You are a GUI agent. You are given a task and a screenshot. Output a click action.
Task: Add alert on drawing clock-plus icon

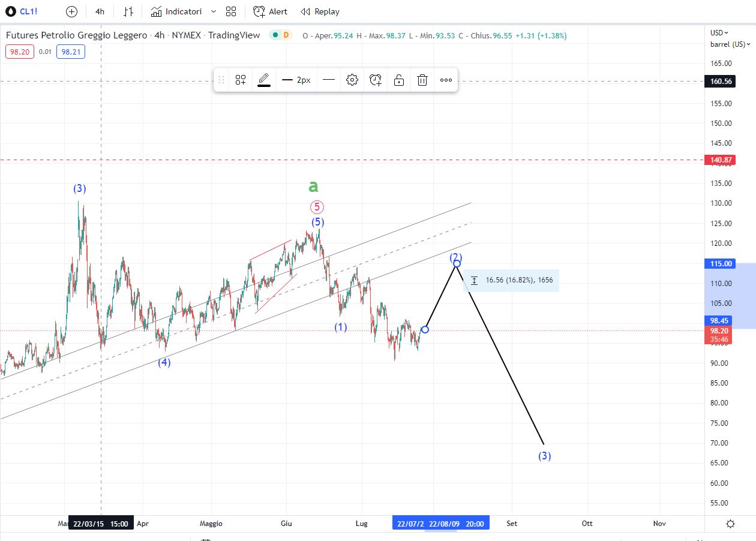click(376, 80)
